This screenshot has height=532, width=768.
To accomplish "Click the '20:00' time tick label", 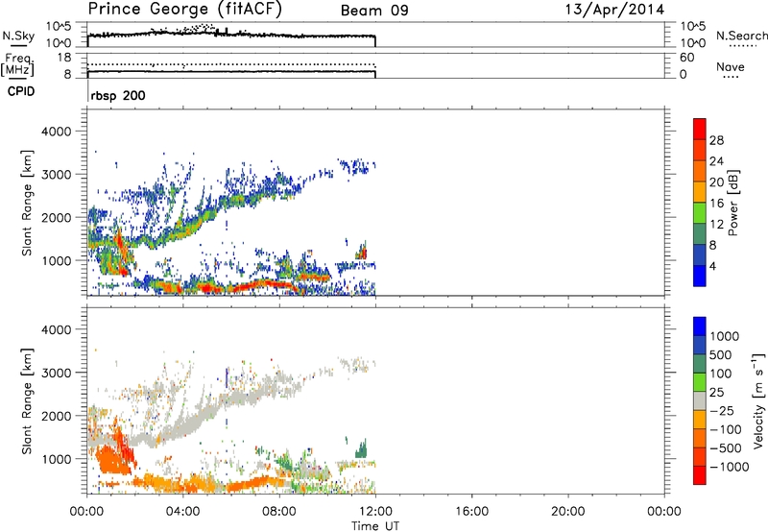I will (x=567, y=512).
